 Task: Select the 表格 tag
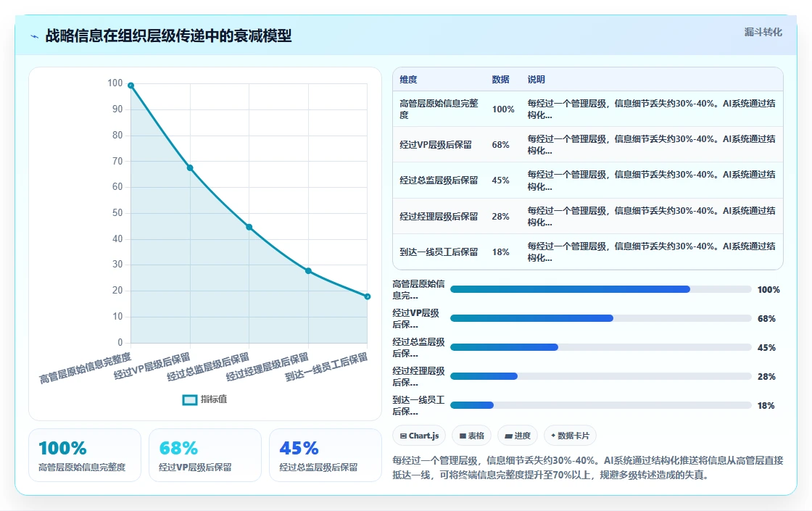[472, 436]
